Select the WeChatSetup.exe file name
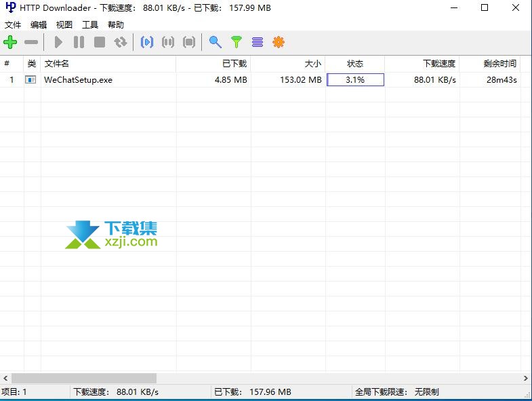Viewport: 532px width, 401px height. coord(78,80)
